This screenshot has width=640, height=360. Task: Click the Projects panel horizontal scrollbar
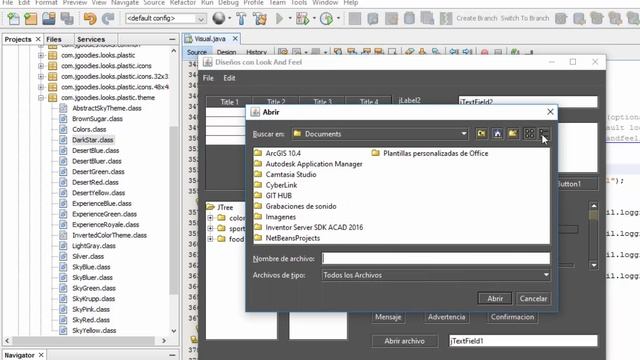(x=84, y=340)
